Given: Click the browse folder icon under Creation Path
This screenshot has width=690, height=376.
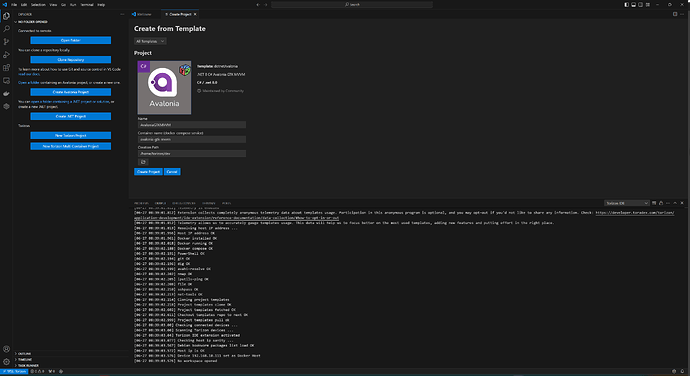Looking at the screenshot, I should (143, 162).
